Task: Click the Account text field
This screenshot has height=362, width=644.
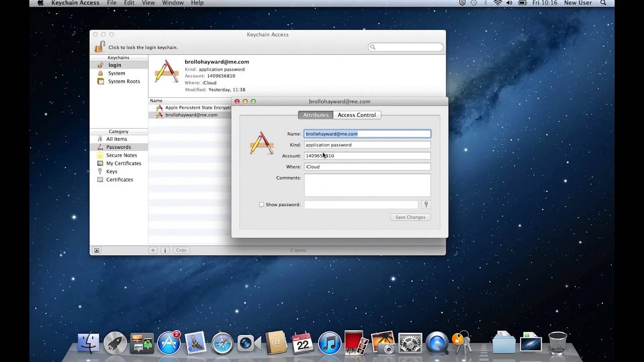Action: coord(367,156)
